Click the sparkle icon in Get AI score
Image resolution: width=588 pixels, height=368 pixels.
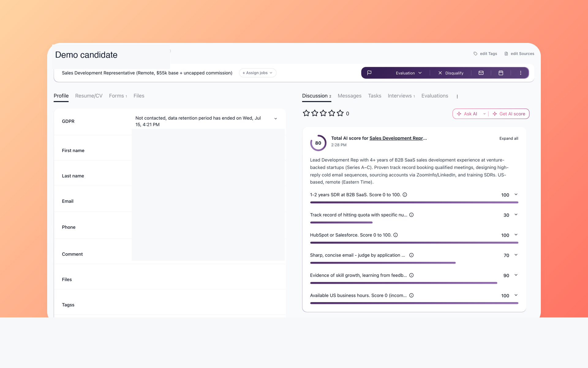click(x=495, y=114)
